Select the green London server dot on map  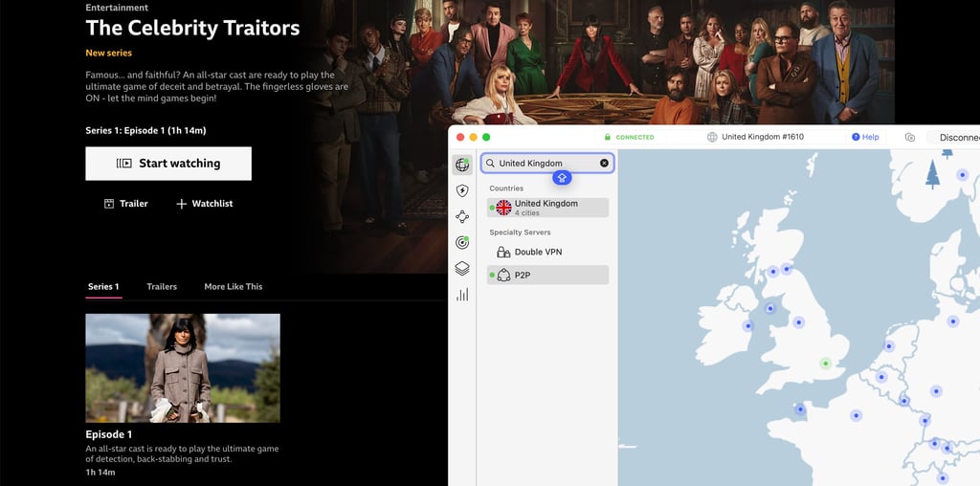point(826,363)
